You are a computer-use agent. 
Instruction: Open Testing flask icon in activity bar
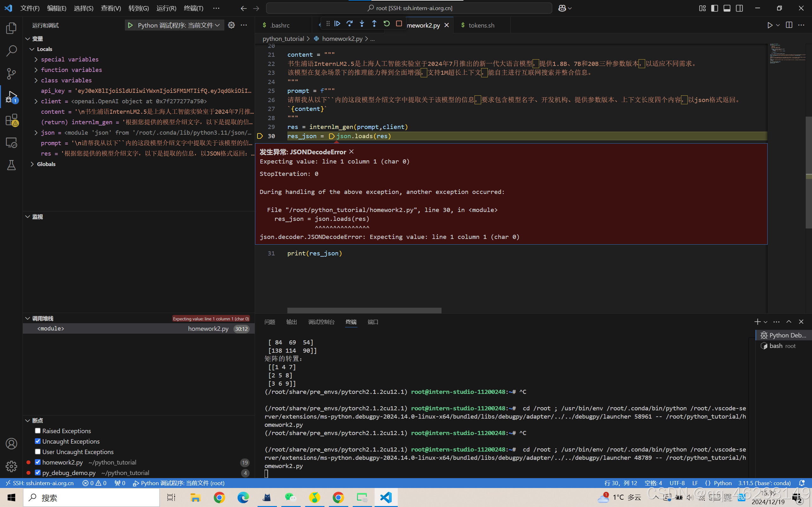[11, 165]
